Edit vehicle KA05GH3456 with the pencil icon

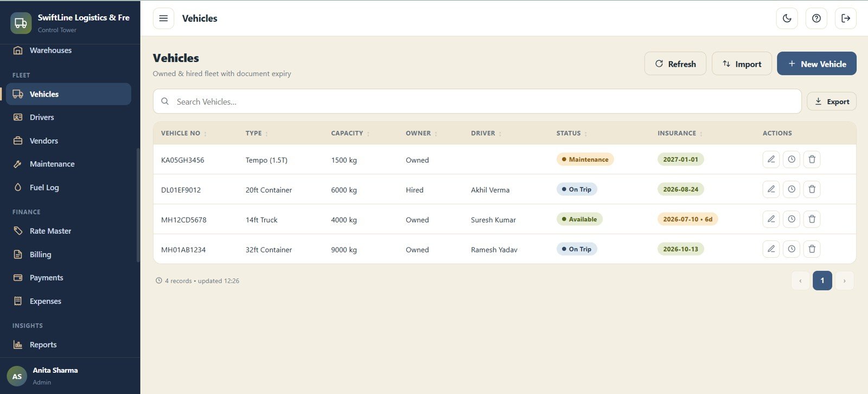point(771,160)
